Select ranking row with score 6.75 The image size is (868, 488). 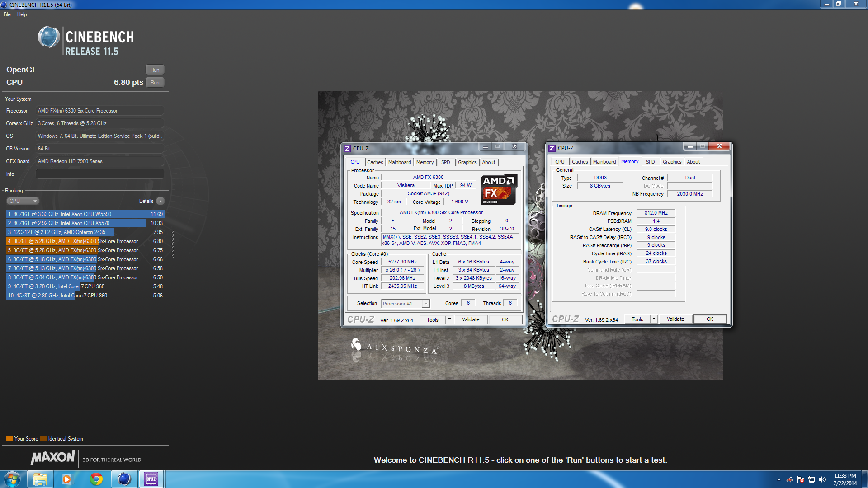coord(85,250)
